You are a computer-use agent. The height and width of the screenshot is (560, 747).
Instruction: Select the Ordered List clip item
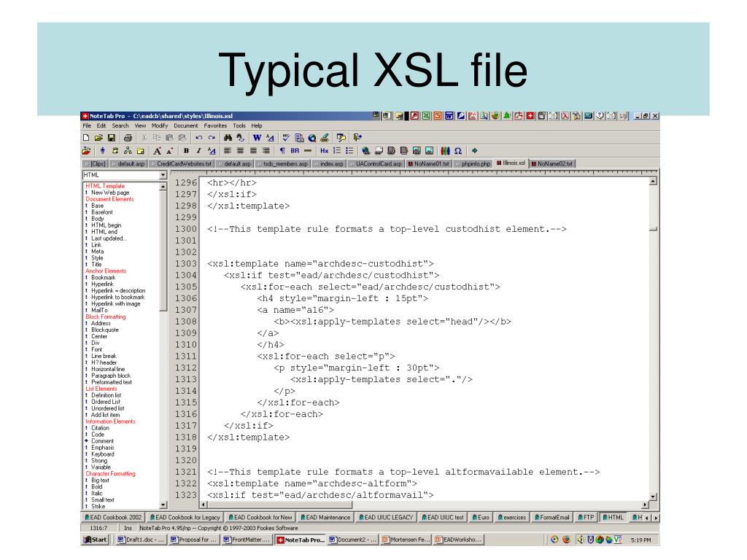tap(106, 402)
